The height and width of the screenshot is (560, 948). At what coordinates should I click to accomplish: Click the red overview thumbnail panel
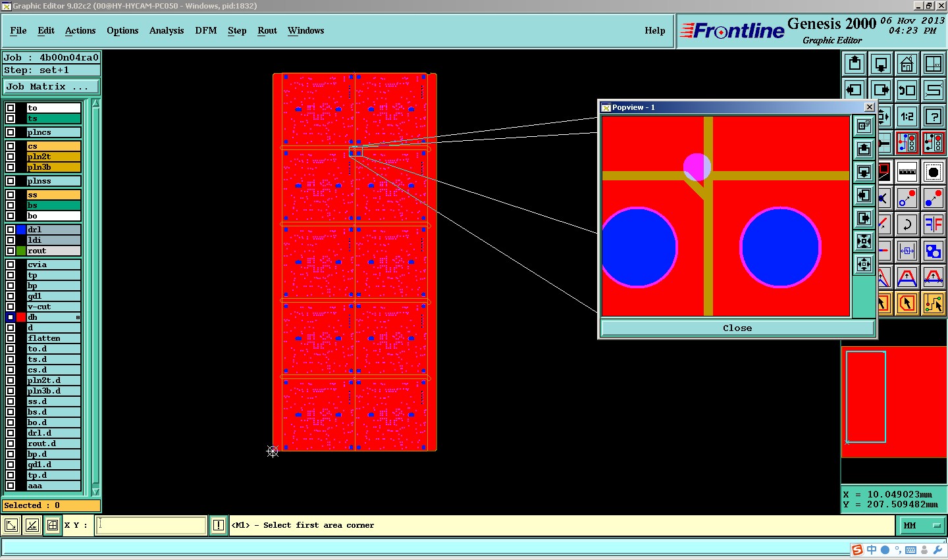point(894,401)
